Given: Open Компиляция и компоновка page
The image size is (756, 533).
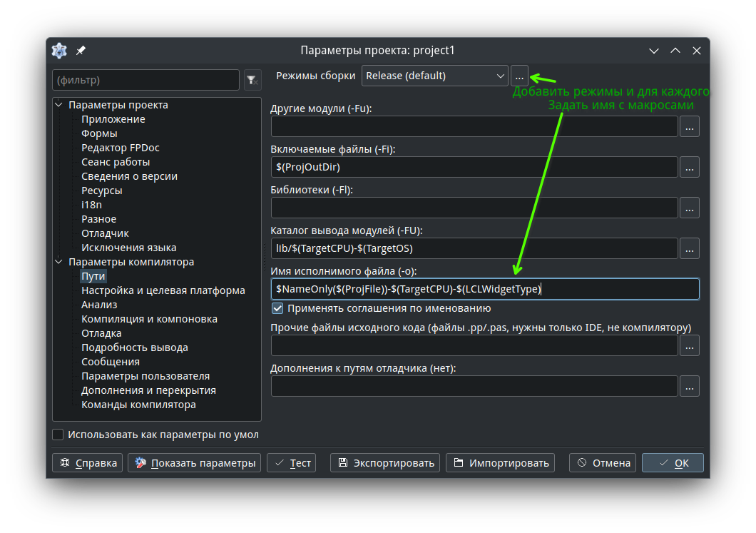Looking at the screenshot, I should (150, 320).
